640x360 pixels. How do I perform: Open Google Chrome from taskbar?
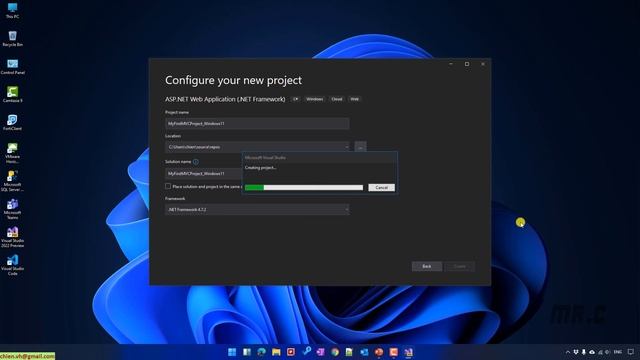tap(335, 352)
